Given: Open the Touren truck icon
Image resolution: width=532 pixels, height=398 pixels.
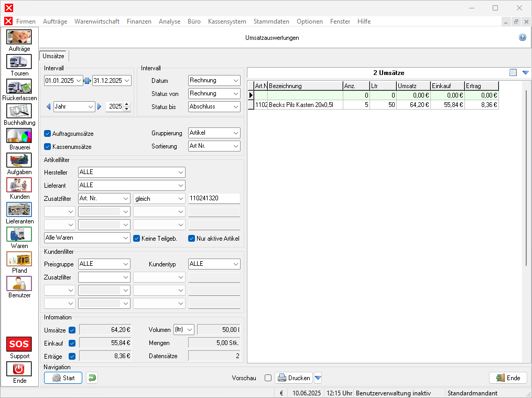Looking at the screenshot, I should 19,62.
